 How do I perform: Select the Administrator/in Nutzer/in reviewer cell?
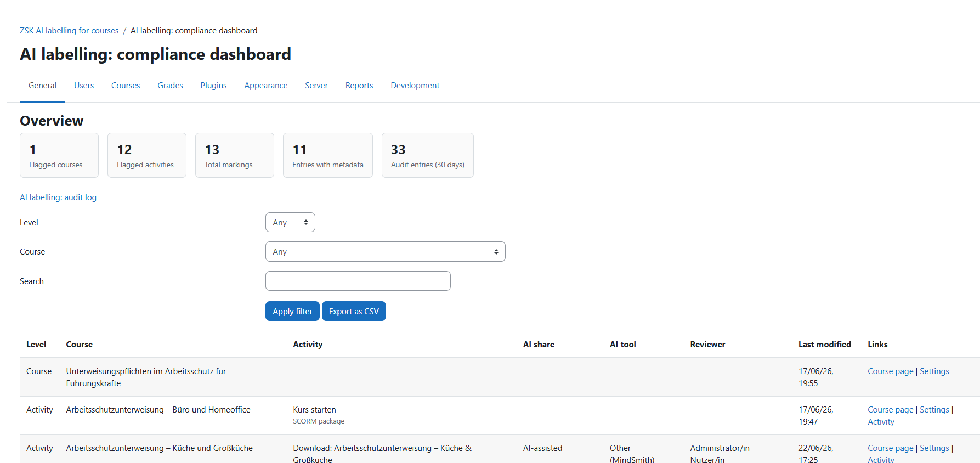tap(720, 454)
